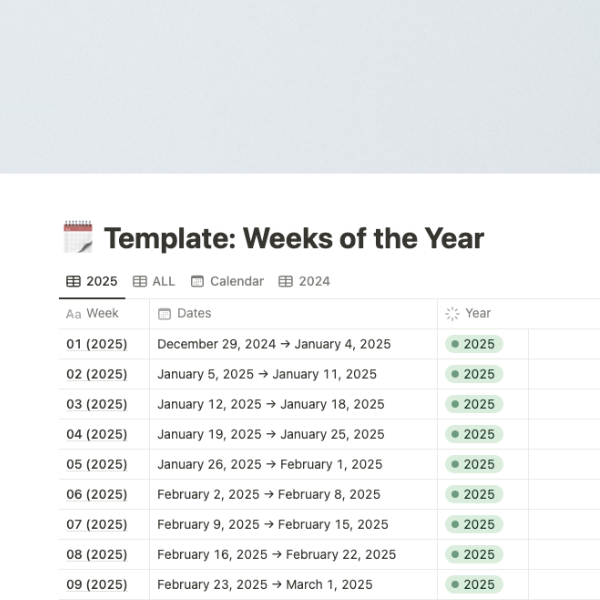Click the status spinner icon in Year header
Viewport: 600px width, 600px height.
click(452, 313)
